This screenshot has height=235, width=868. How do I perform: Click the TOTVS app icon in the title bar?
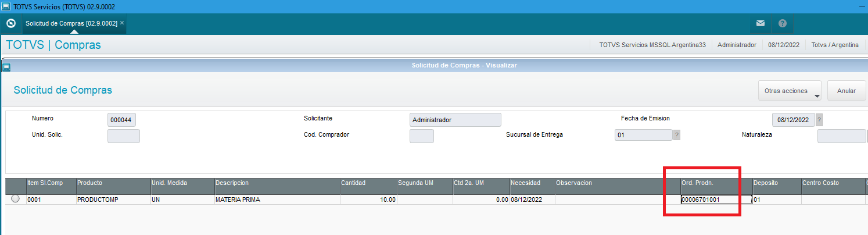[x=6, y=6]
